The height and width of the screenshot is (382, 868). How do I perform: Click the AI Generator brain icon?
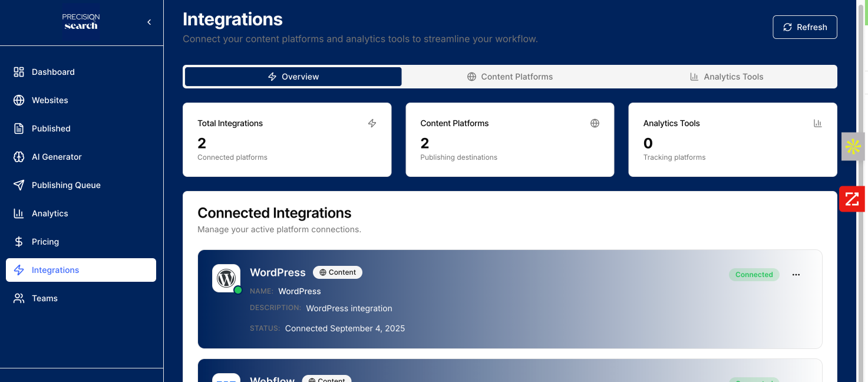tap(19, 157)
